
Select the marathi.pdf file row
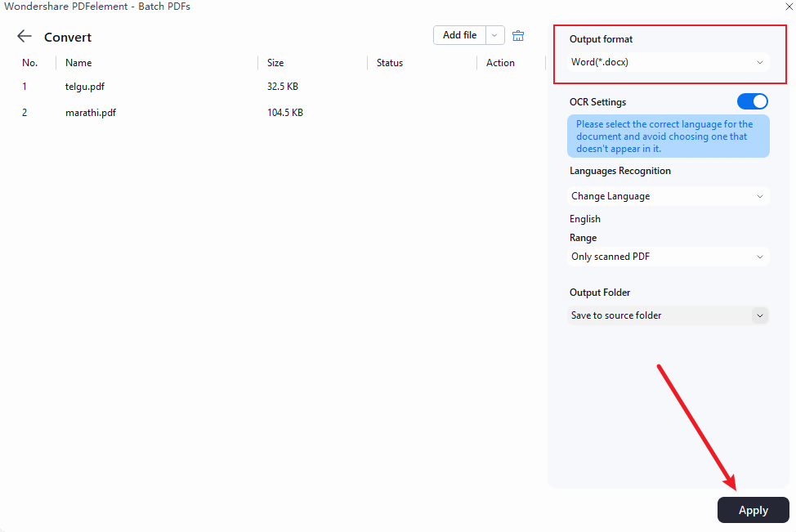274,113
